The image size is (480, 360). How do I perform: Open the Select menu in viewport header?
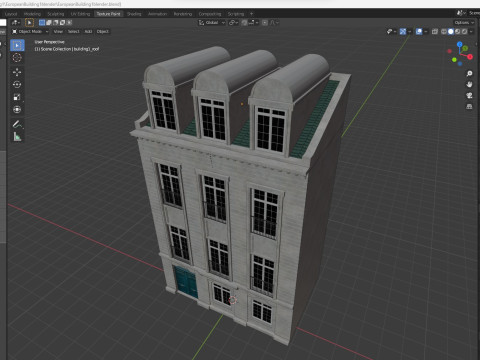click(x=74, y=31)
